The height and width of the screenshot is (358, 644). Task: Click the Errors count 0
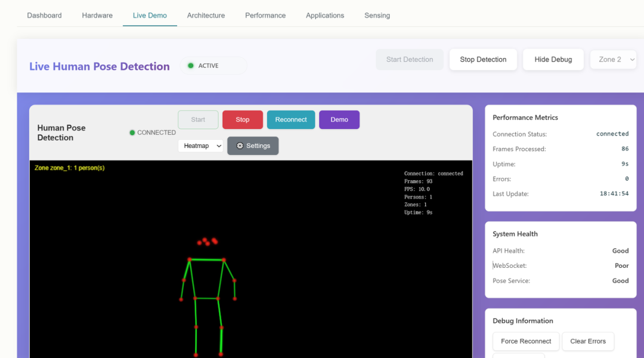627,179
